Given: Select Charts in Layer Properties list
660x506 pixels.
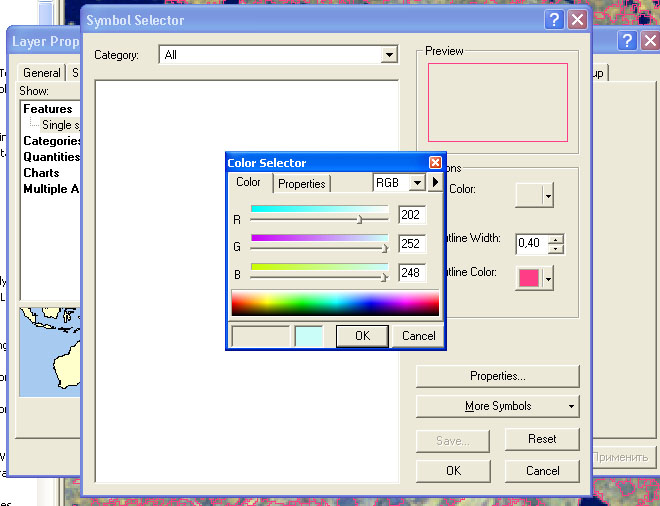Looking at the screenshot, I should tap(41, 173).
